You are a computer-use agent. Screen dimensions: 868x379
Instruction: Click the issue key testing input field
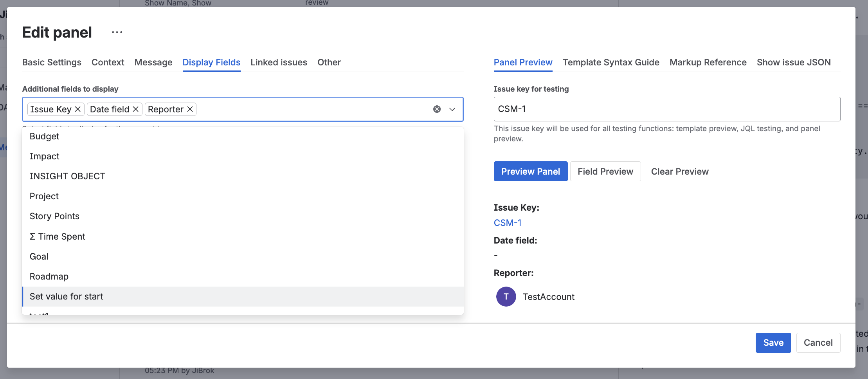(666, 109)
